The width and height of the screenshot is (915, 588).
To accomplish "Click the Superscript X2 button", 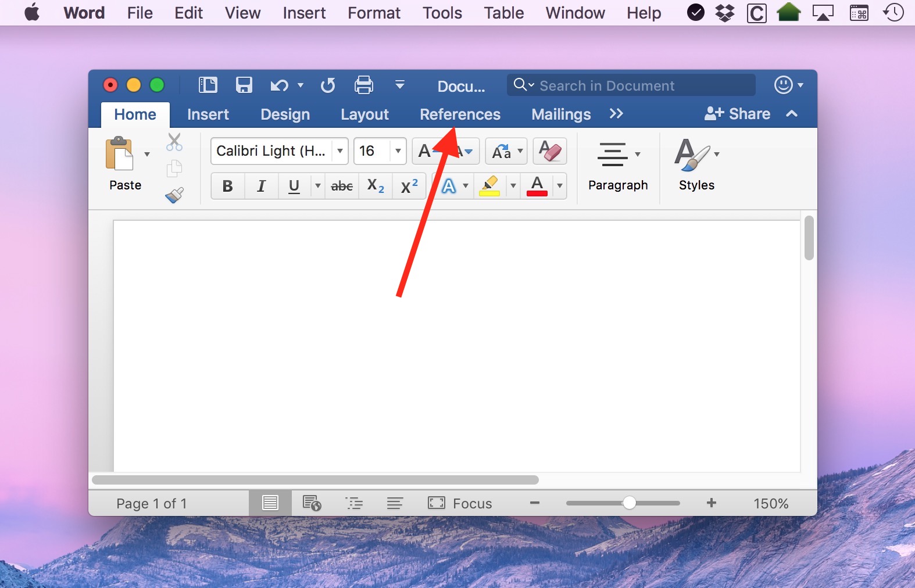I will point(409,186).
